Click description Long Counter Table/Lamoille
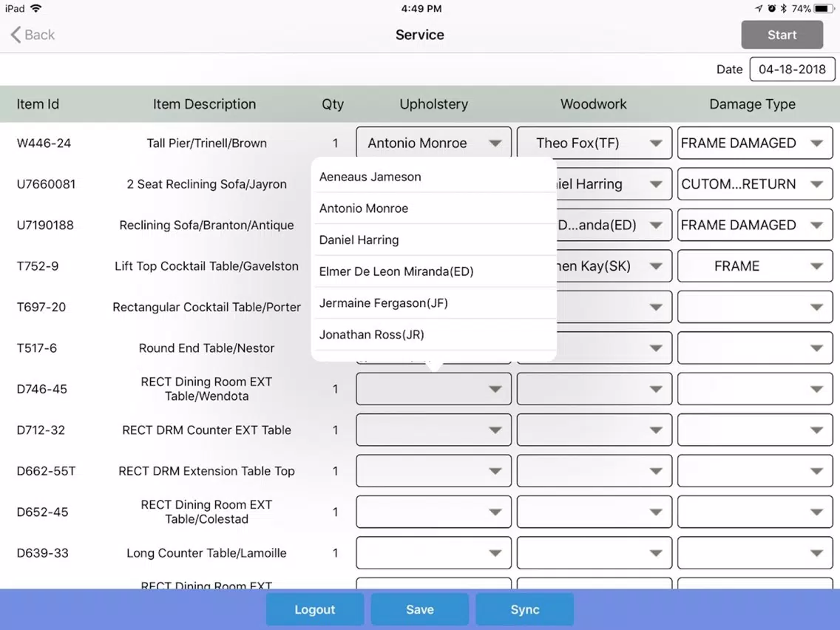Image resolution: width=840 pixels, height=630 pixels. point(207,553)
